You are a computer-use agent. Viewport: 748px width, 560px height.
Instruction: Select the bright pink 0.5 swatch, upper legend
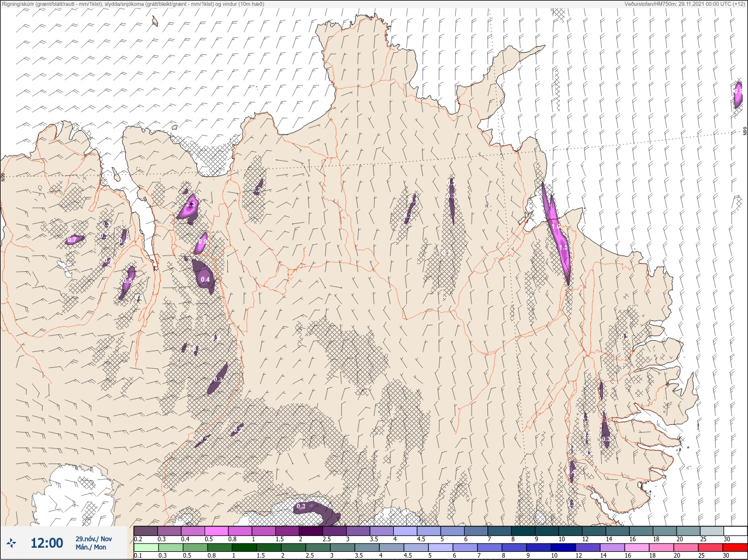tap(217, 531)
